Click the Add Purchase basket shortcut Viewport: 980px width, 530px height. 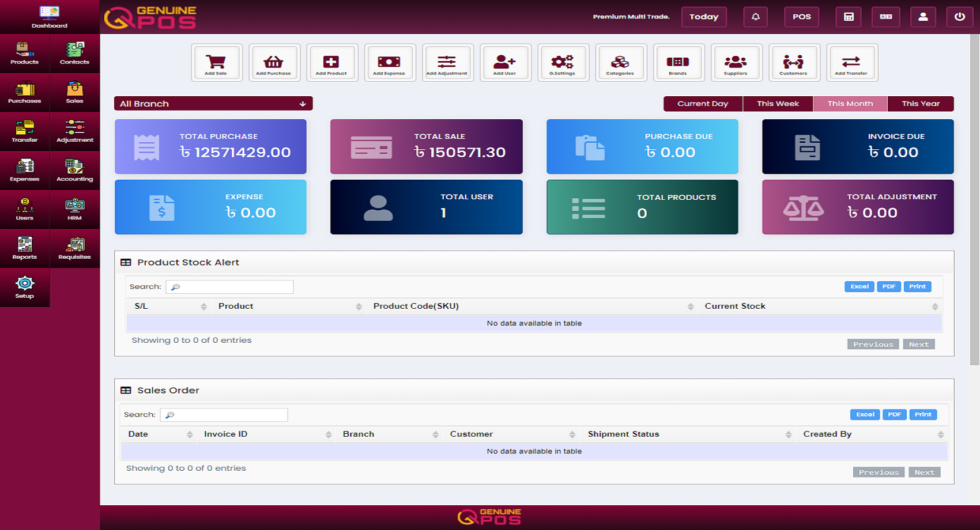(x=274, y=63)
